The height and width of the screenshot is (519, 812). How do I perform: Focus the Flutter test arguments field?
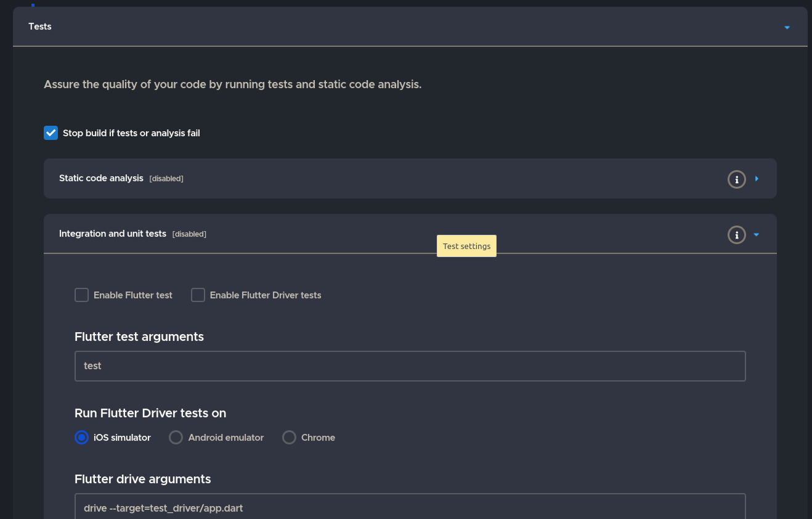pyautogui.click(x=410, y=366)
